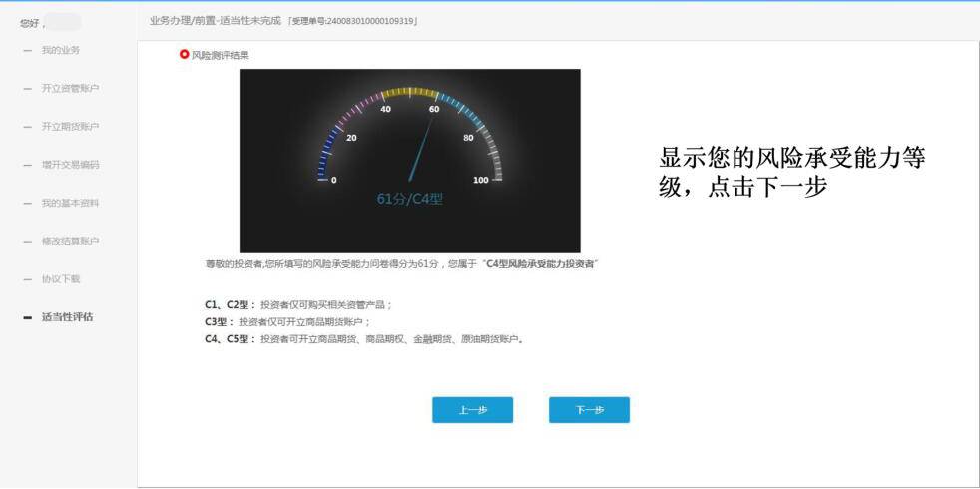Go to 开立期货账户 in the sidebar

point(70,127)
